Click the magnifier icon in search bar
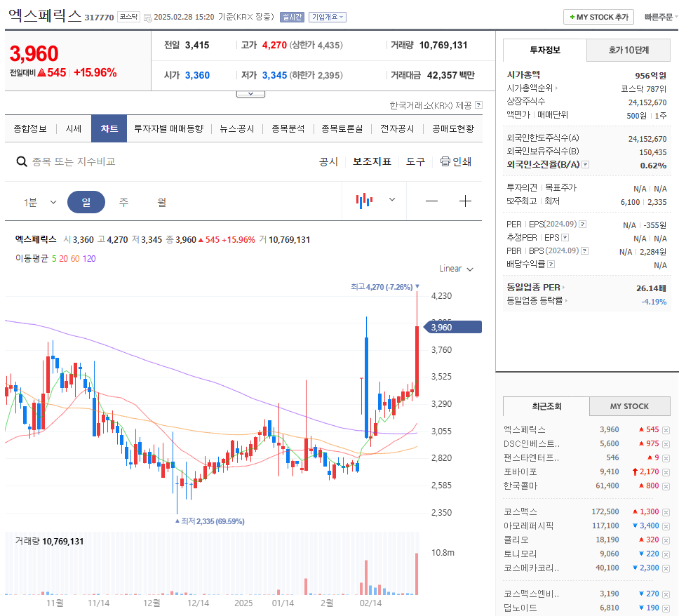 [x=22, y=161]
